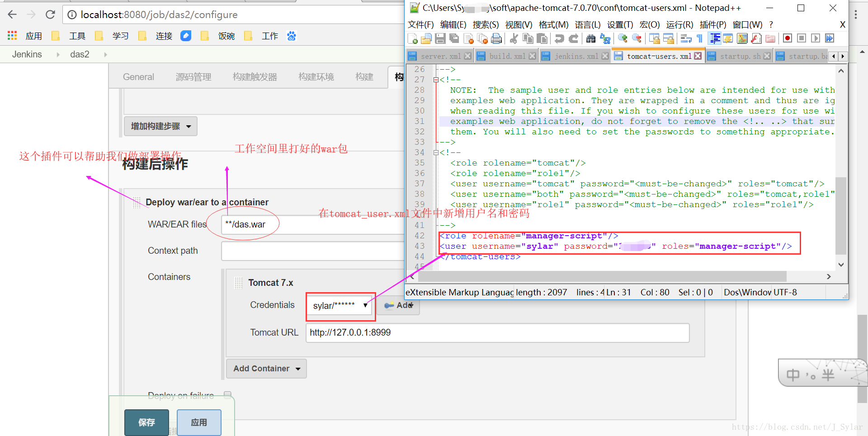Click the Print icon in Notepad++ toolbar
The image size is (868, 436).
tap(496, 38)
